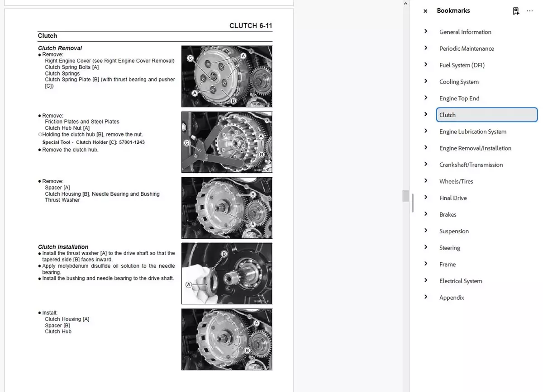Navigate to the Final Drive bookmark
543x392 pixels.
tap(453, 198)
